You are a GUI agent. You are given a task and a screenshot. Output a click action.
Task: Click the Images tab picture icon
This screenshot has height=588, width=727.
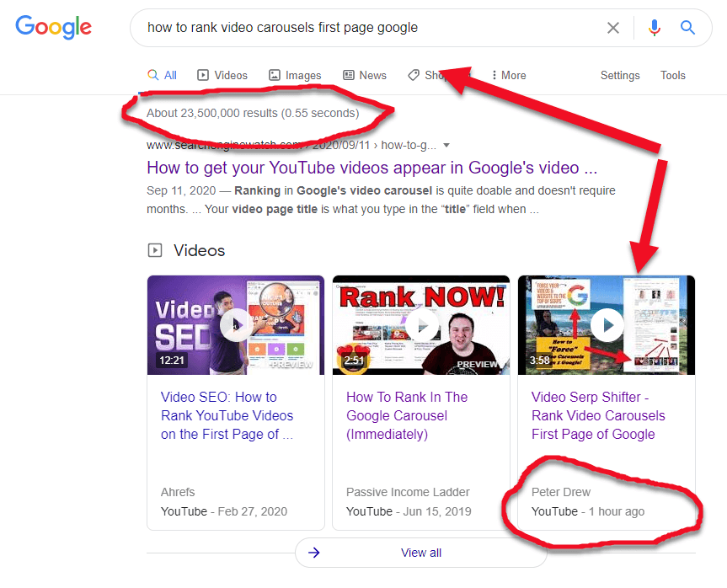275,75
